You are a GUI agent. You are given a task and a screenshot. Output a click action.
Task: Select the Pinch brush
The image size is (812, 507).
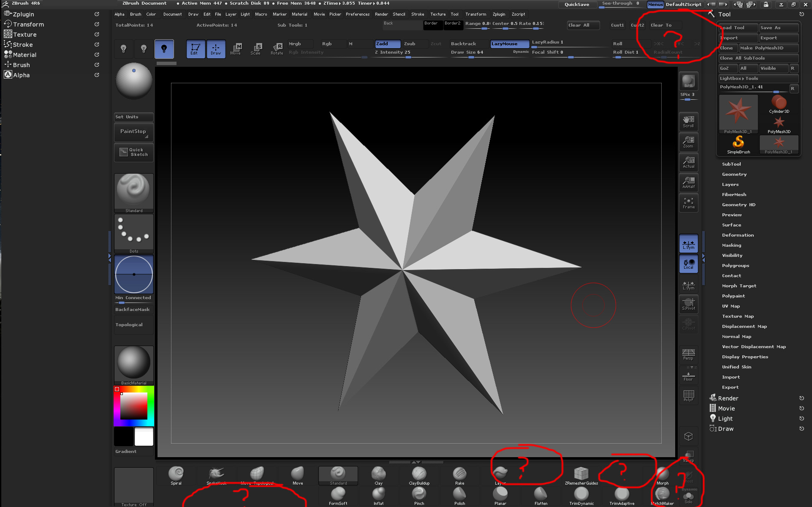click(x=419, y=496)
